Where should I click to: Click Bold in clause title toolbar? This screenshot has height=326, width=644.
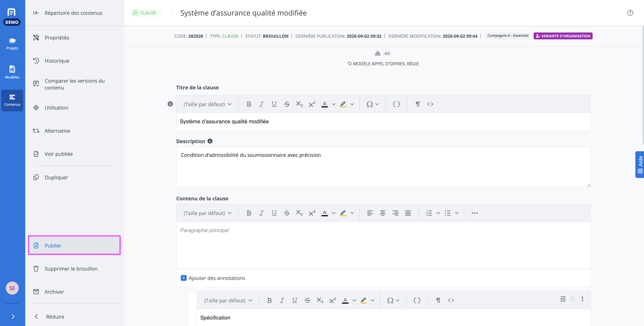coord(249,104)
